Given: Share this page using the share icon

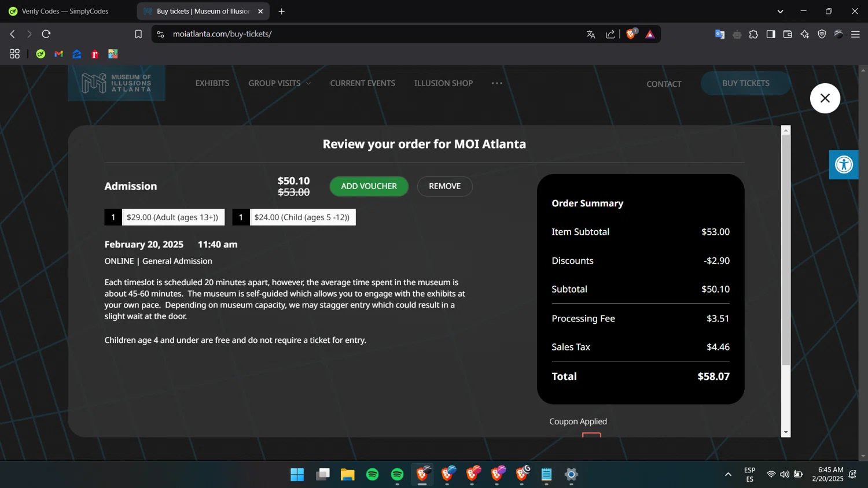Looking at the screenshot, I should [610, 34].
